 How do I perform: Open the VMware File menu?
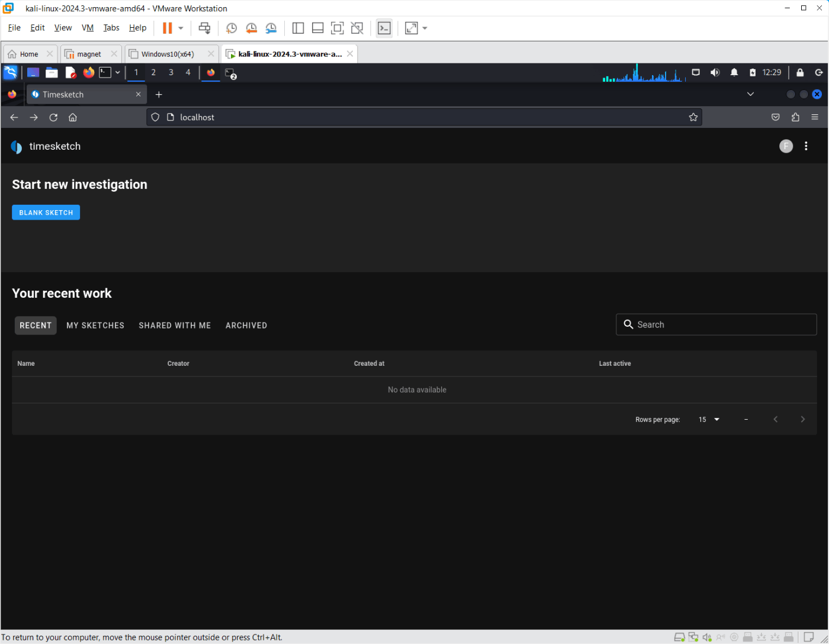point(14,28)
